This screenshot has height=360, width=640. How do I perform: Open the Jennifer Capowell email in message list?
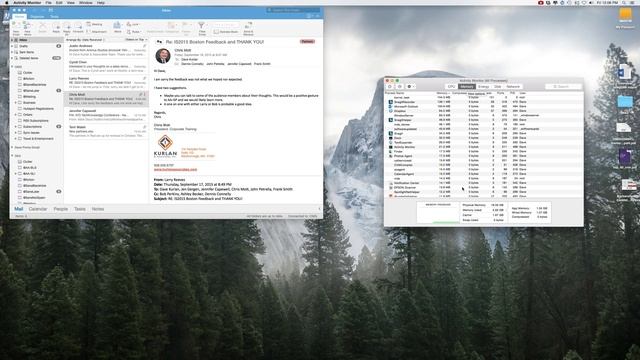tap(106, 114)
